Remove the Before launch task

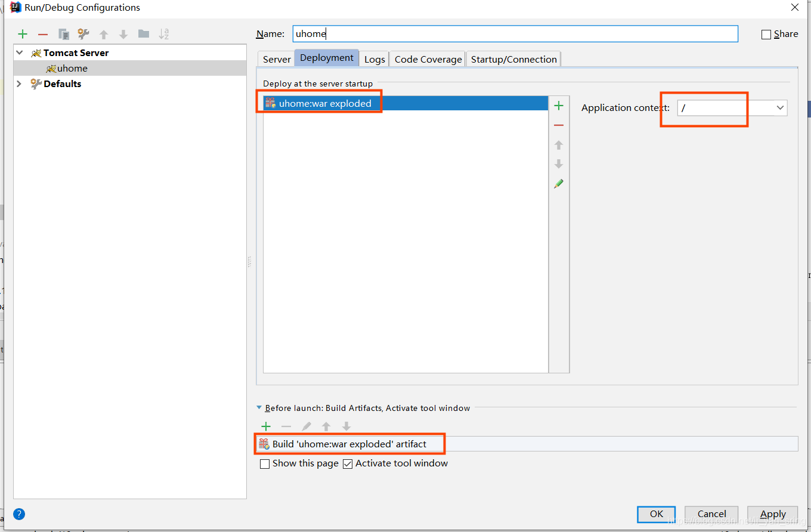point(286,426)
